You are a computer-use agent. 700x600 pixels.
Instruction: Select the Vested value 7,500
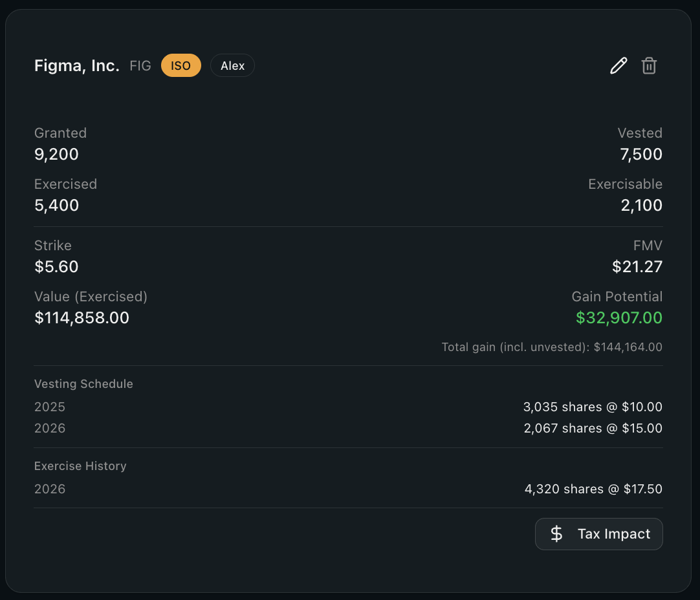(640, 155)
